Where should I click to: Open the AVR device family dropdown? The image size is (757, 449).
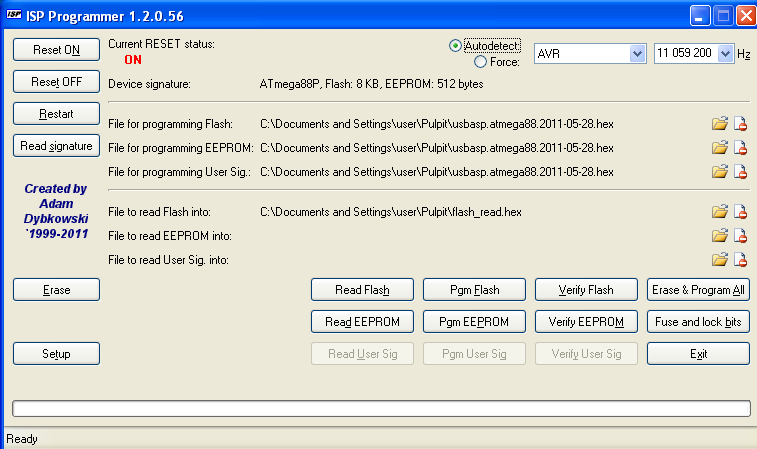click(637, 54)
